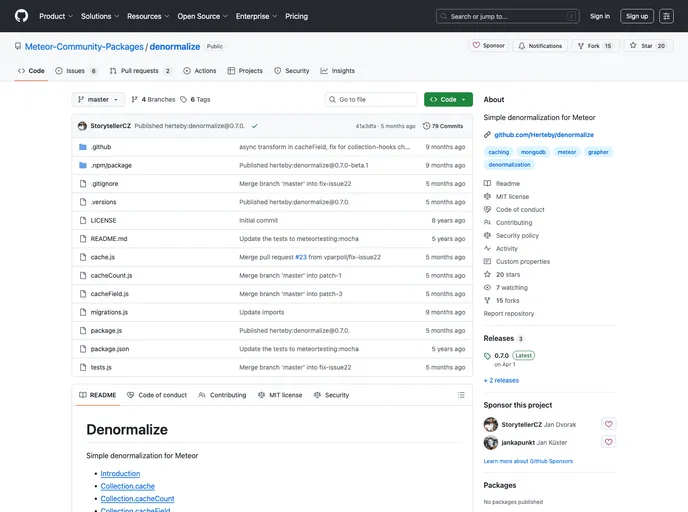Open the .npm/package folder
This screenshot has height=512, width=688.
click(111, 165)
